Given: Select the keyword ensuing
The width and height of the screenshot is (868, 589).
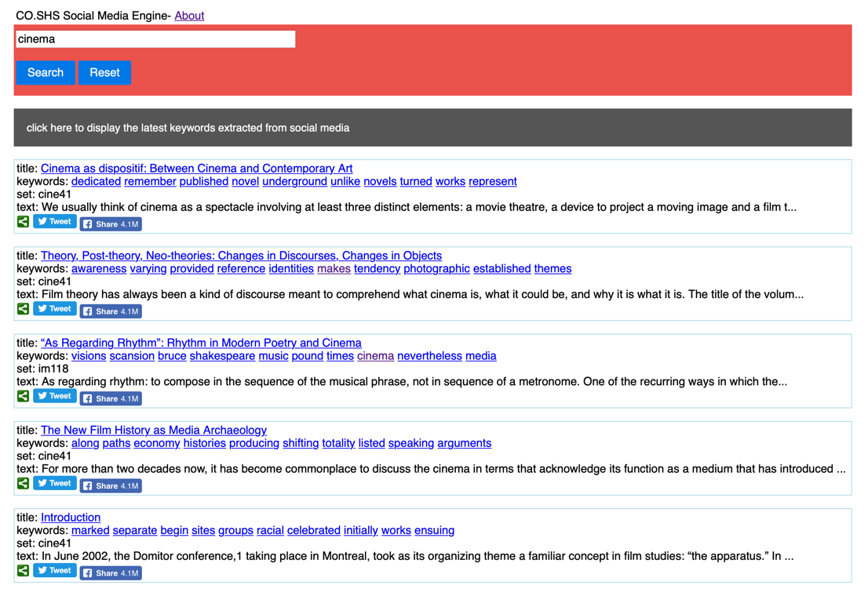Looking at the screenshot, I should (x=435, y=530).
